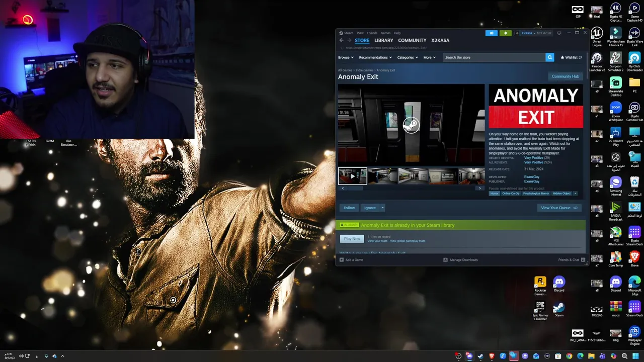The width and height of the screenshot is (644, 362).
Task: Click View Your Queue button
Action: (559, 208)
